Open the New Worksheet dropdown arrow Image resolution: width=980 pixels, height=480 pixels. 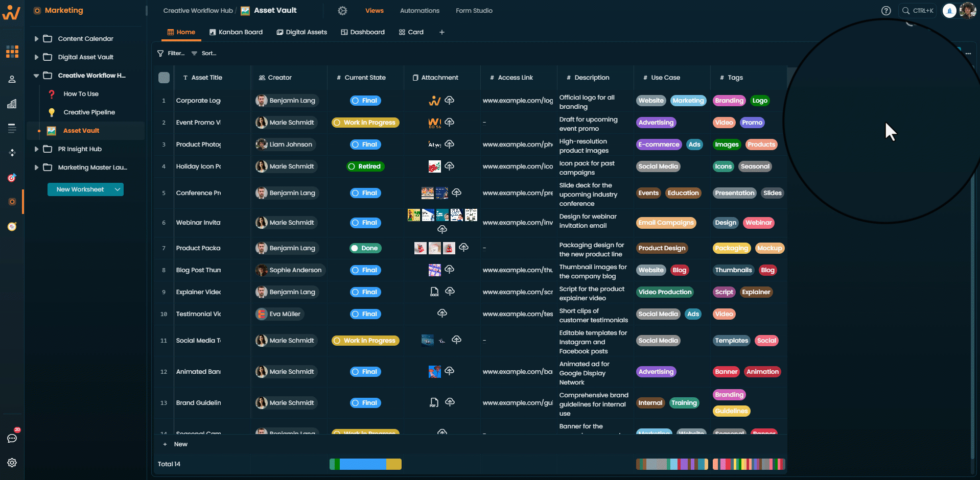(118, 189)
